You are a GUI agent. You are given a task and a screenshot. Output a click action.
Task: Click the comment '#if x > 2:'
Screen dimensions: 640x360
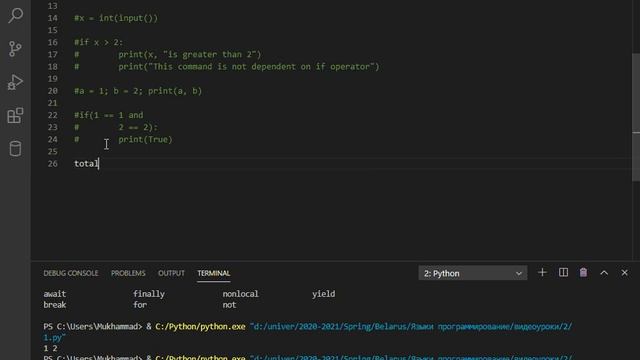[x=98, y=42]
